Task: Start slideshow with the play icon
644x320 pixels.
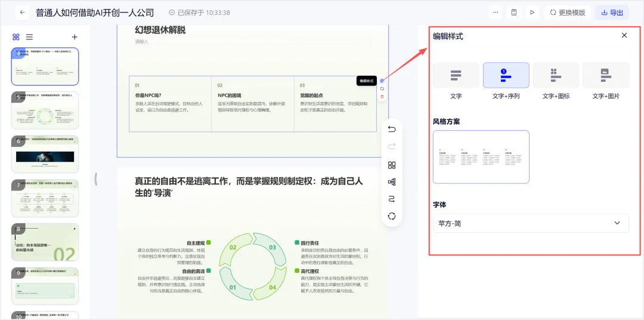Action: (532, 13)
